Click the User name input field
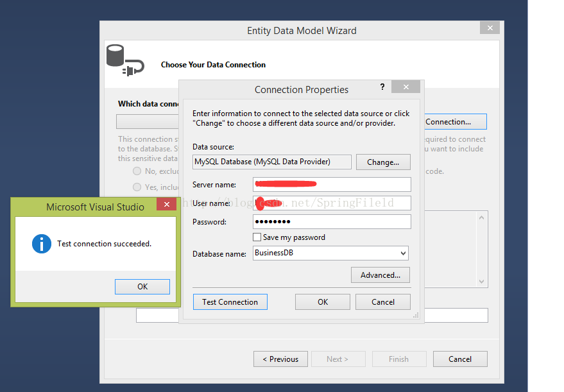 tap(332, 203)
